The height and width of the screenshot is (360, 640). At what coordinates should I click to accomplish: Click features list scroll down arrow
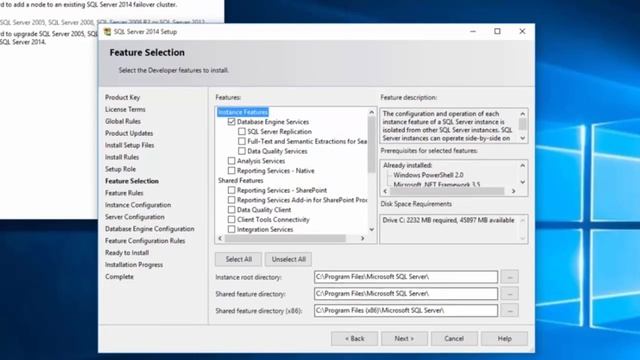pyautogui.click(x=371, y=229)
